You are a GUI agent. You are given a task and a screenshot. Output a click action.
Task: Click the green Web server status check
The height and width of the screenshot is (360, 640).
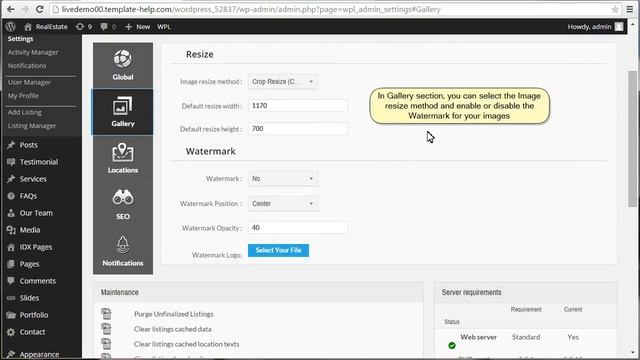452,346
